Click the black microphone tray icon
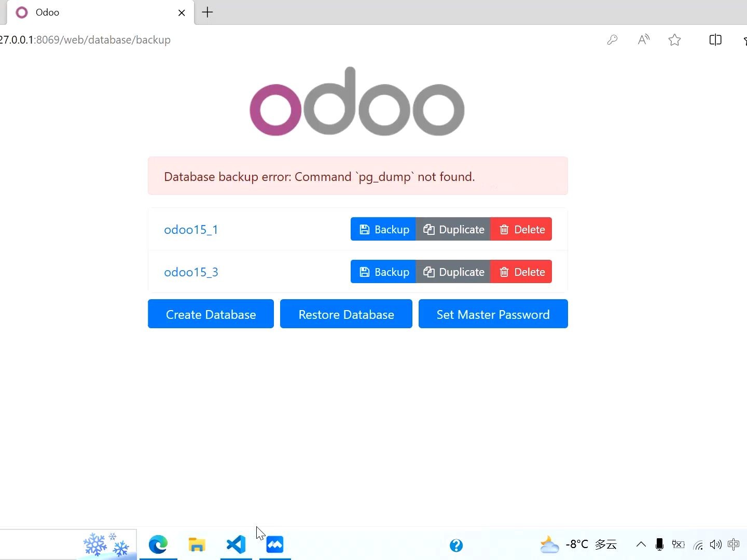The width and height of the screenshot is (747, 560). pyautogui.click(x=659, y=544)
